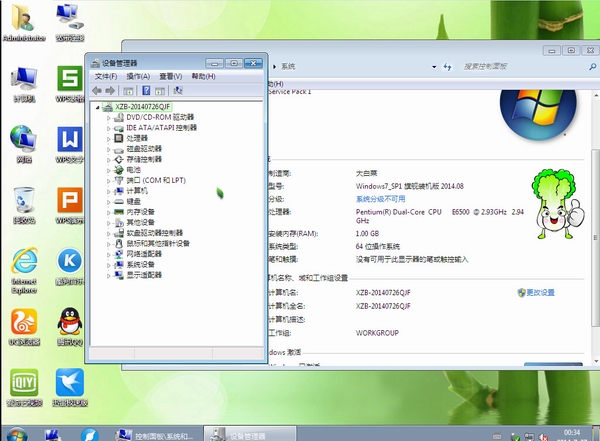This screenshot has width=600, height=441.
Task: Open the 查看(V) menu
Action: point(171,77)
